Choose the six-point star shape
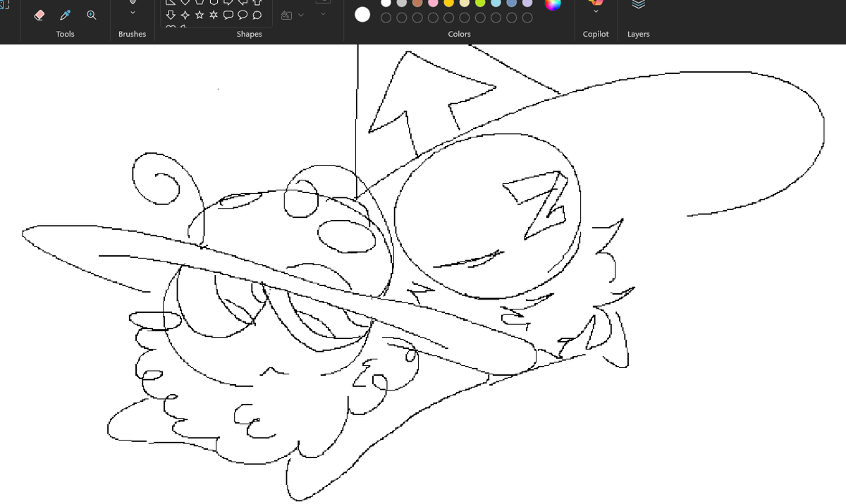 click(214, 15)
